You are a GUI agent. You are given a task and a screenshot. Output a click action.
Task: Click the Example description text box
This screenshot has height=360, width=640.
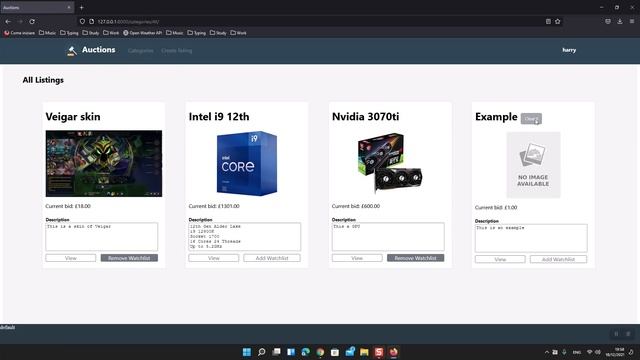pos(531,238)
